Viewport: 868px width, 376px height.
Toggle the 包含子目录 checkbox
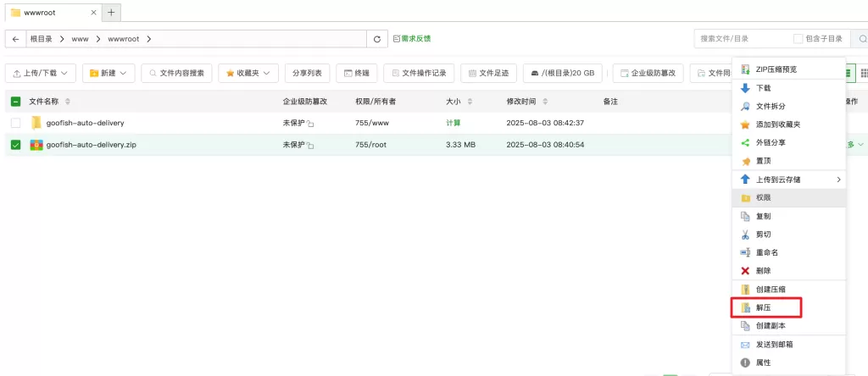tap(798, 39)
